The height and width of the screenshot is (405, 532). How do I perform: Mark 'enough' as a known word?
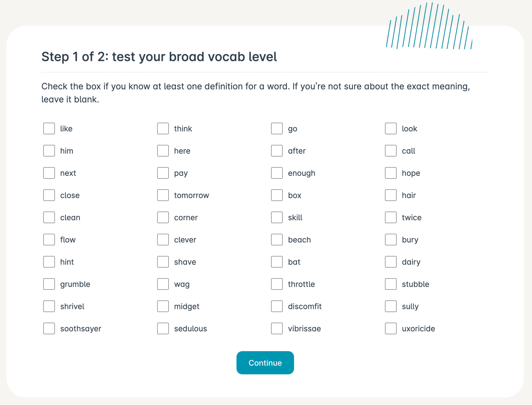pyautogui.click(x=277, y=173)
